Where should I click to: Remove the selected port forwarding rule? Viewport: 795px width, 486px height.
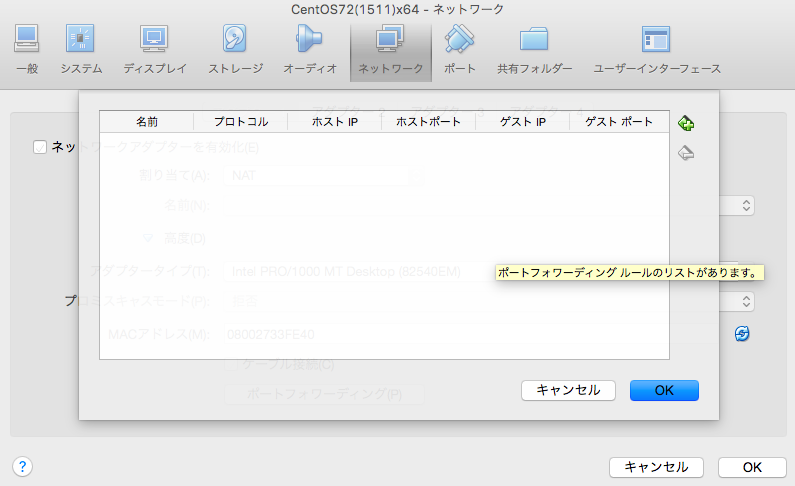click(x=686, y=153)
